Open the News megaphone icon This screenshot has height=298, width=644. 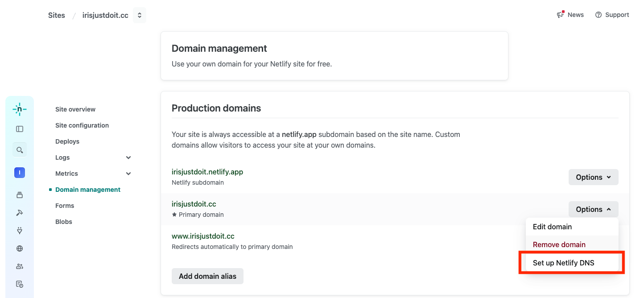point(561,15)
